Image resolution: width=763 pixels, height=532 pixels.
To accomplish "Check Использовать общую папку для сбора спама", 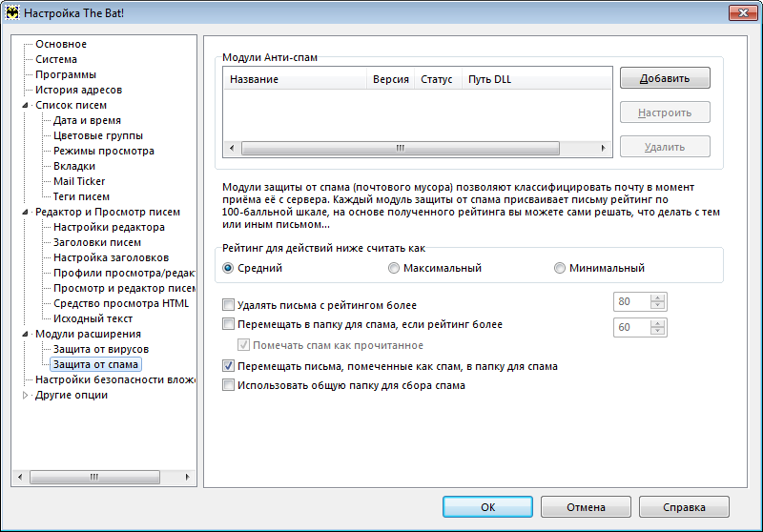I will pos(228,386).
